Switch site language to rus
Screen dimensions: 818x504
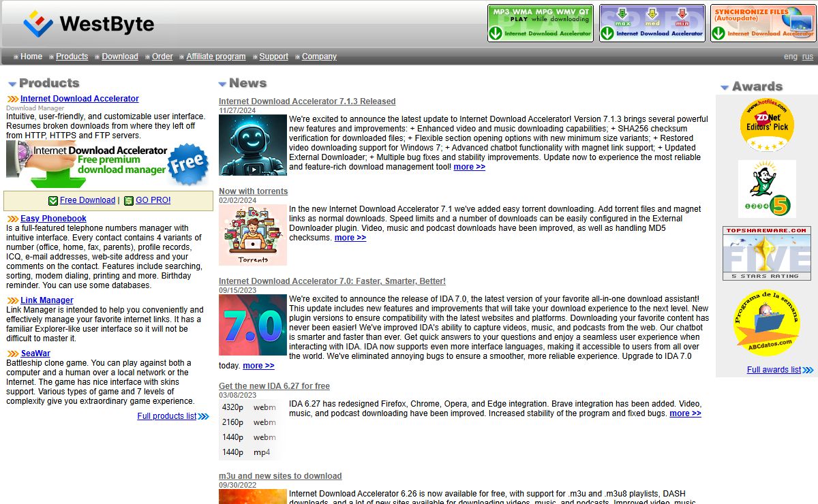807,57
